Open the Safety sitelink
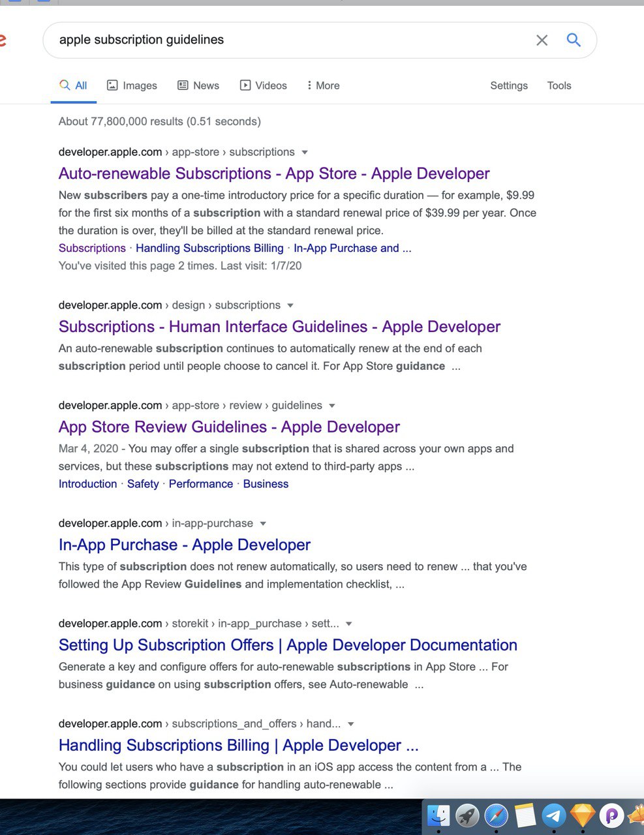Image resolution: width=644 pixels, height=835 pixels. click(x=143, y=484)
